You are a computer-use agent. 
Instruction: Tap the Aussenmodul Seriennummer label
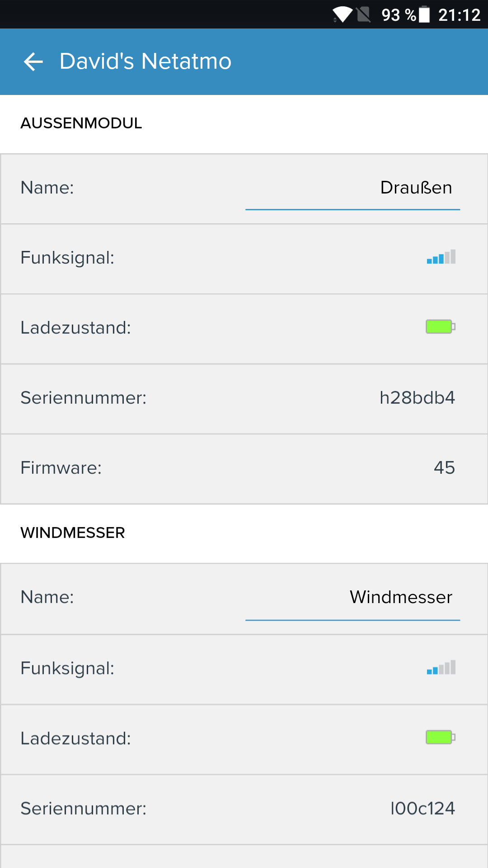[x=84, y=398]
